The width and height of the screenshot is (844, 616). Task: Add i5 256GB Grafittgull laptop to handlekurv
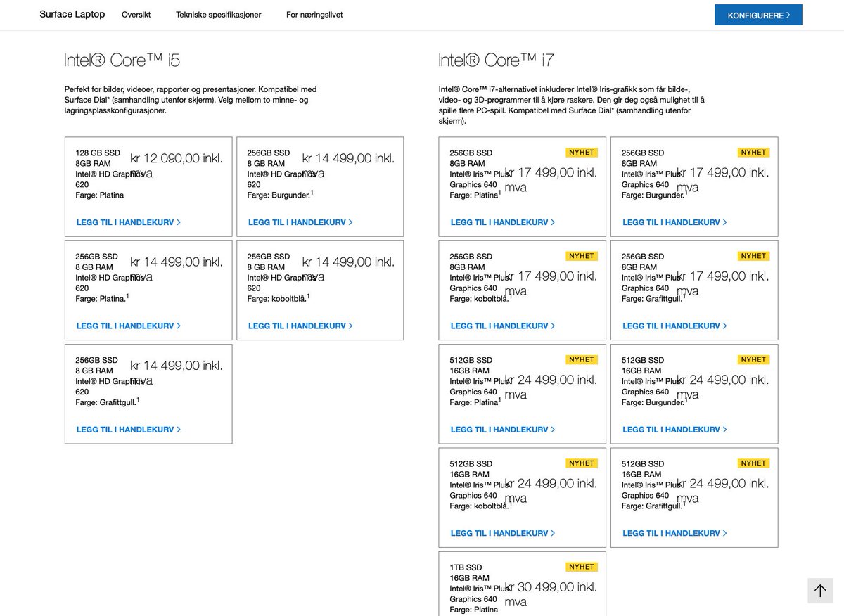[129, 429]
